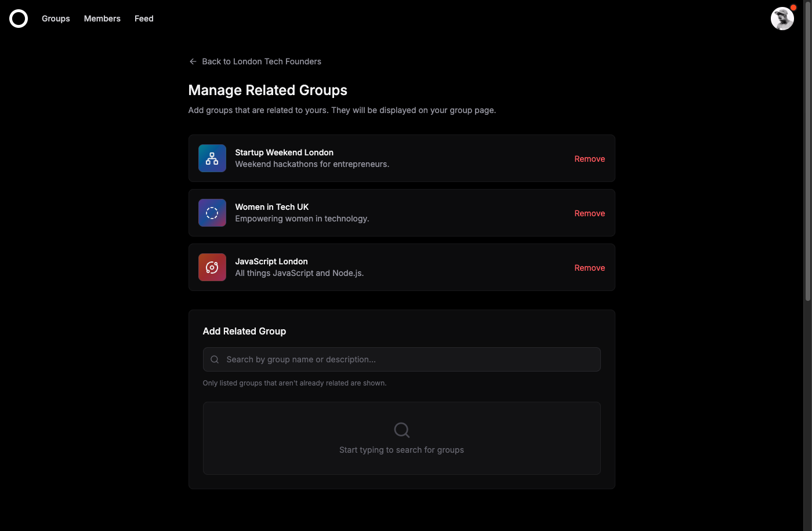Remove JavaScript London from related groups
Viewport: 812px width, 531px height.
[589, 267]
